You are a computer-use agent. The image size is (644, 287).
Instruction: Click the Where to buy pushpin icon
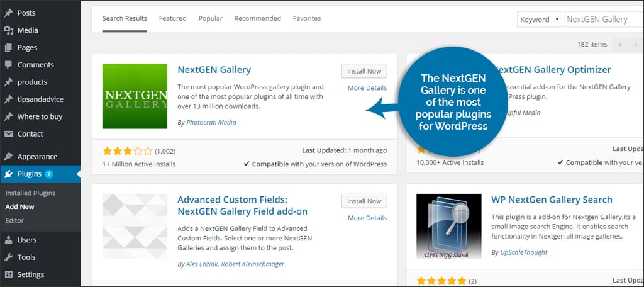point(8,116)
